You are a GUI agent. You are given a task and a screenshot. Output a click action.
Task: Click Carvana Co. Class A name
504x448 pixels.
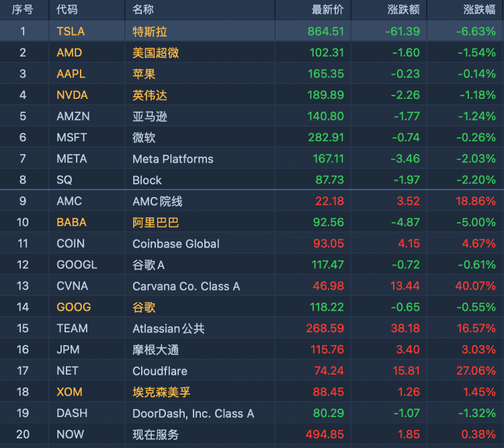[186, 286]
